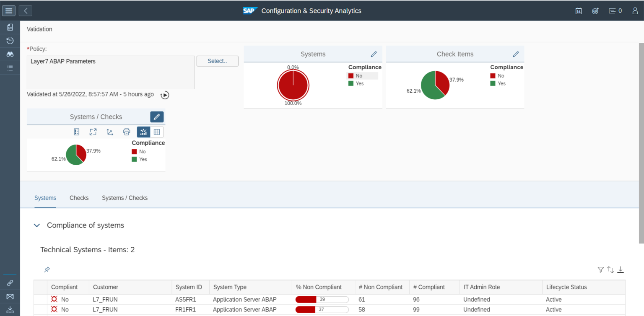Click the link icon near sidebar bottom
The image size is (644, 316).
[x=9, y=283]
